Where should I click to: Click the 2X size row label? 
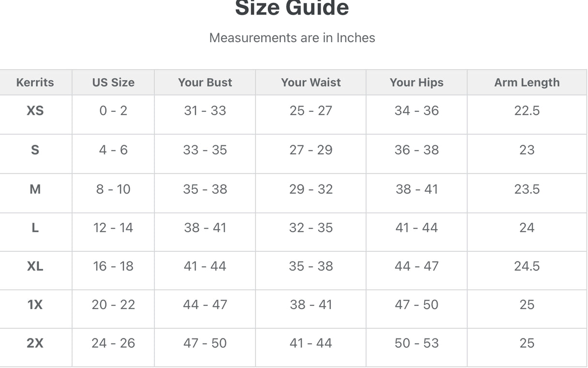(x=35, y=343)
